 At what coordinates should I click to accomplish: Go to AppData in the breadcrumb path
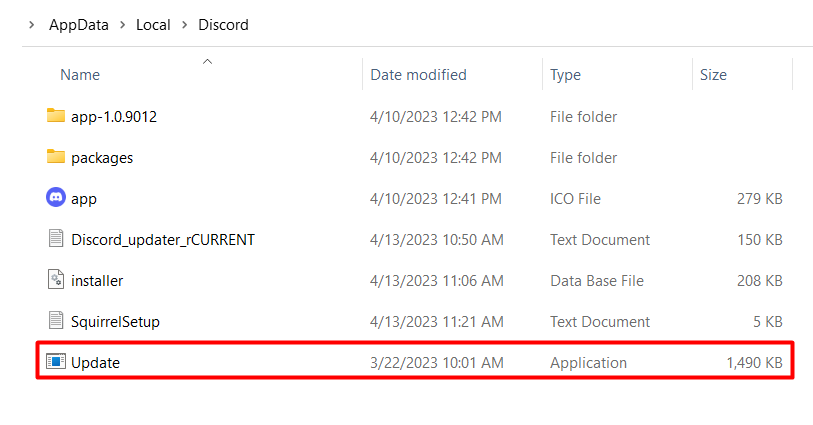pos(79,25)
